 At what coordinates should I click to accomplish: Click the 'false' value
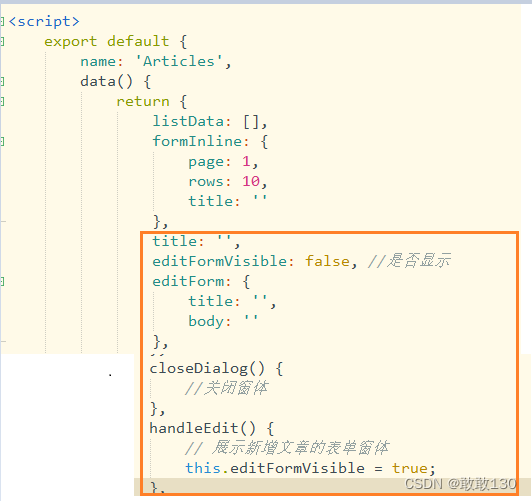327,261
